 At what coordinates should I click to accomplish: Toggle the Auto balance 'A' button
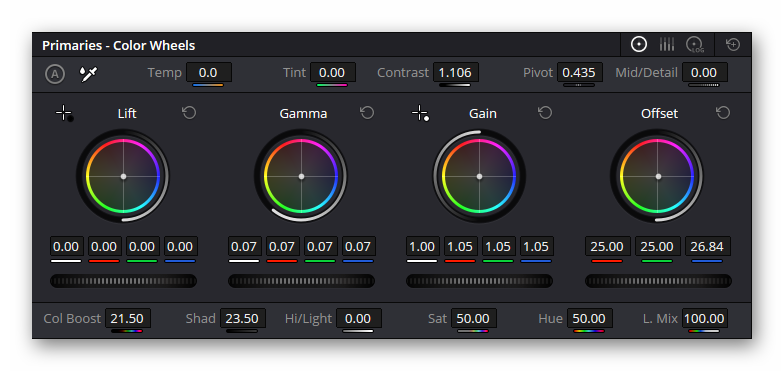pyautogui.click(x=55, y=74)
